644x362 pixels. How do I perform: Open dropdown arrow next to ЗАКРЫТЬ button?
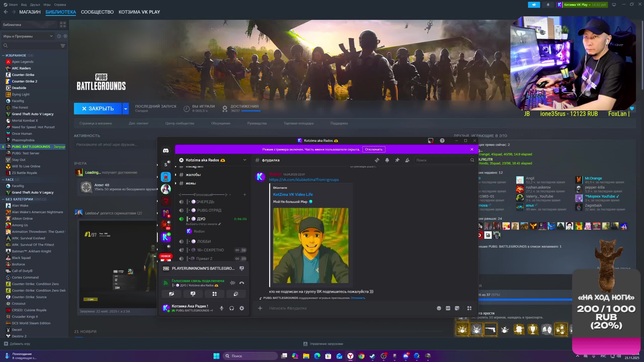click(x=126, y=109)
